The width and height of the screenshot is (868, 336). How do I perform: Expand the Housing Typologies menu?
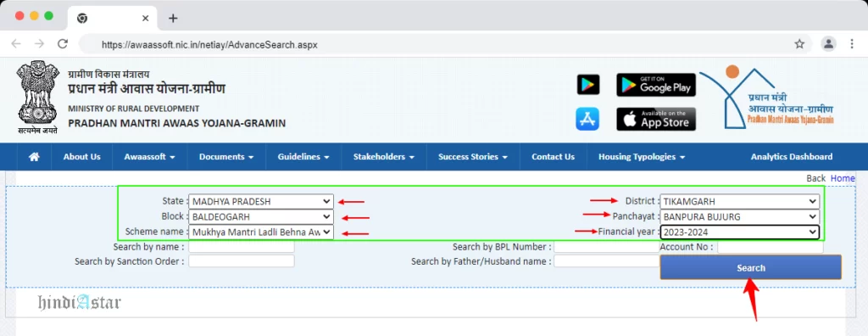coord(642,157)
